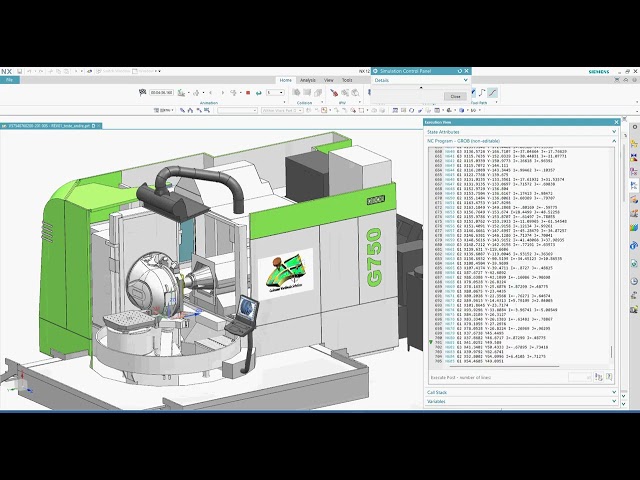
Task: Click the clock History icon in the sidebar
Action: click(633, 281)
